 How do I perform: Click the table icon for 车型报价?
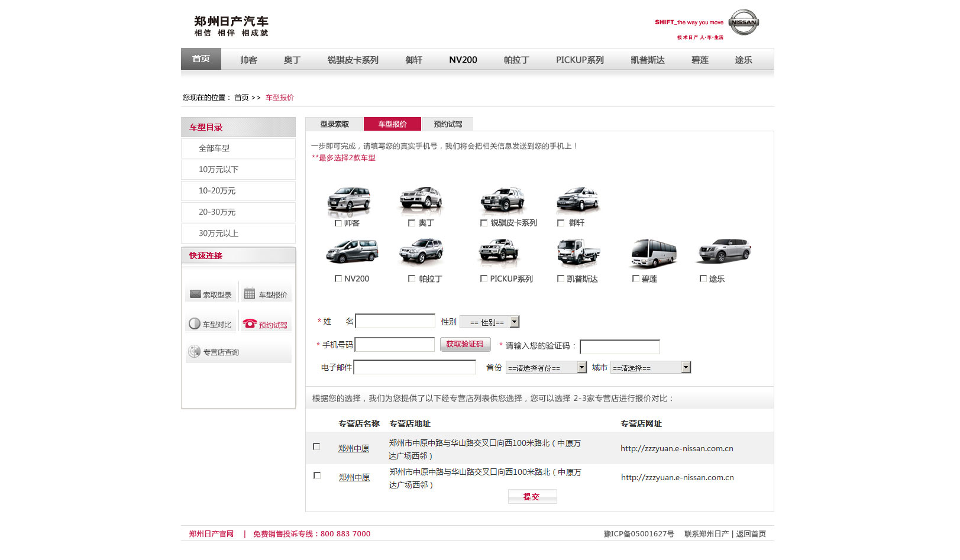tap(250, 293)
